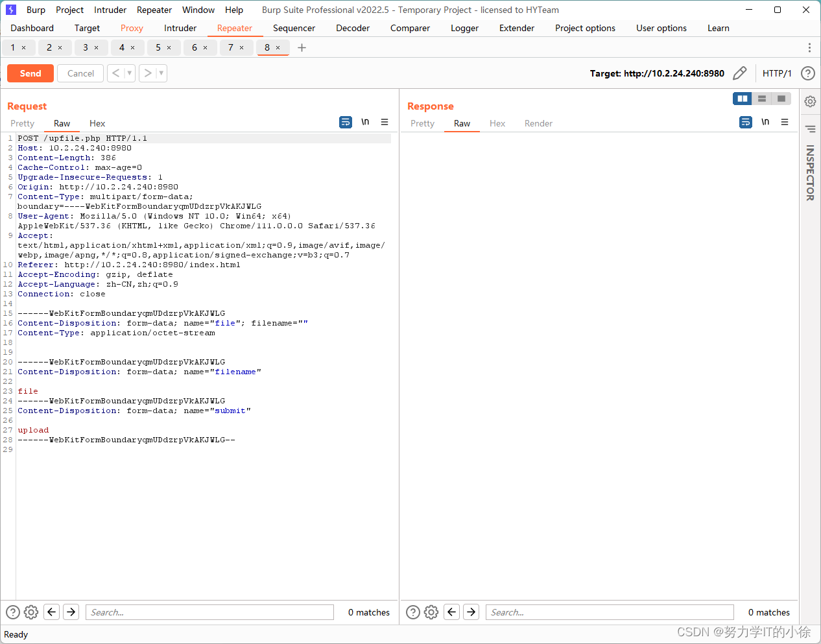The width and height of the screenshot is (821, 644).
Task: Go to next match in Response search
Action: 471,612
